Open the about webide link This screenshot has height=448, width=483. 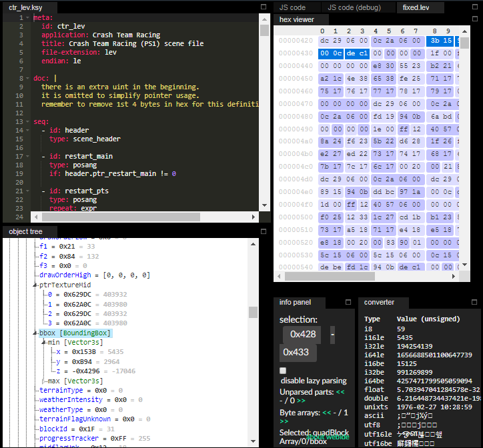pos(328,437)
